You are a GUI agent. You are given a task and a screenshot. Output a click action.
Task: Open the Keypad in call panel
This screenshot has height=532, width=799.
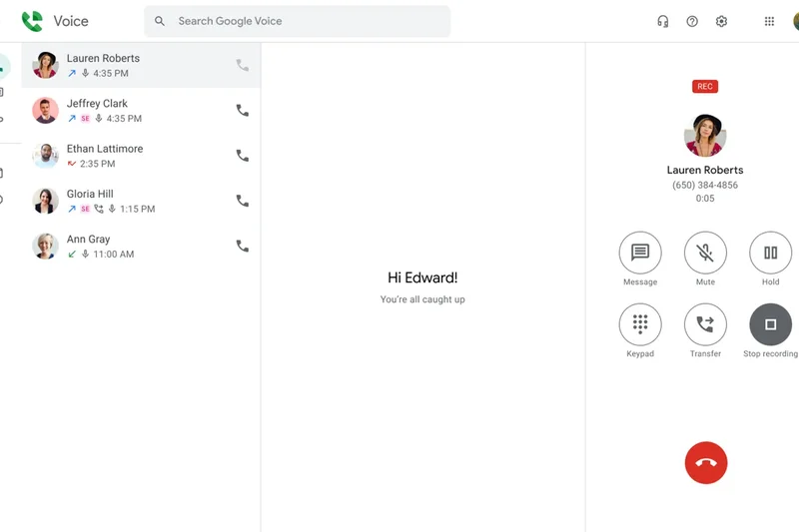[640, 324]
